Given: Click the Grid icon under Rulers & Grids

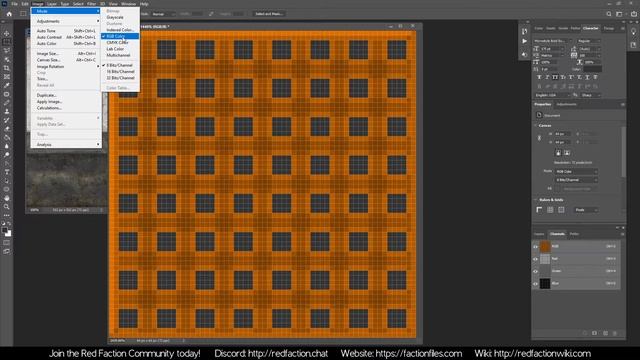Looking at the screenshot, I should click(x=550, y=210).
